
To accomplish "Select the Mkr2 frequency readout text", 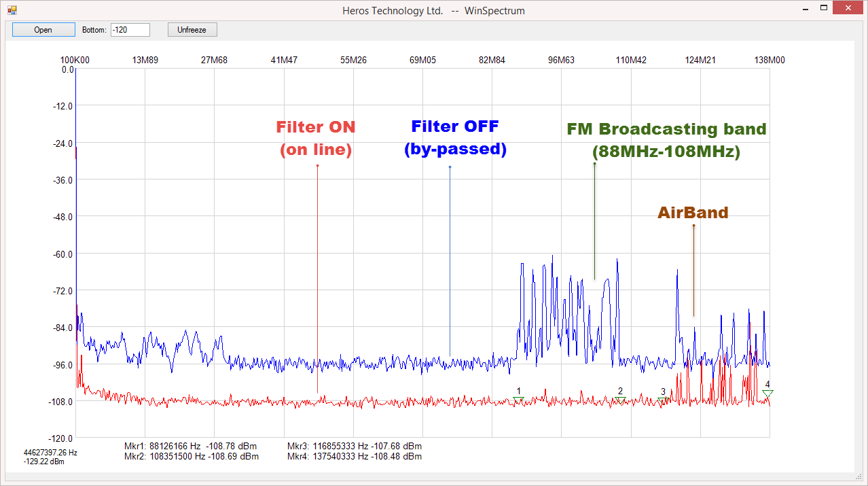I will click(x=189, y=456).
